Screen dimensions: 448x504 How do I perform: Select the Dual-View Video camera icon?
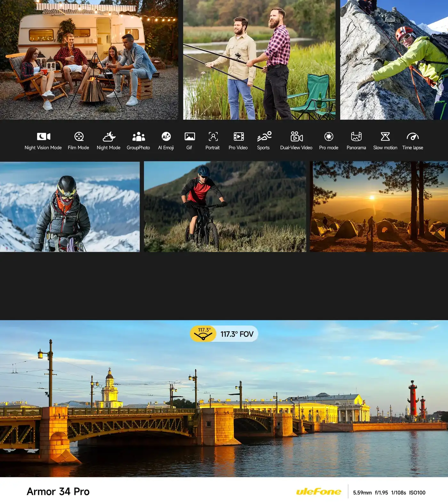[297, 137]
